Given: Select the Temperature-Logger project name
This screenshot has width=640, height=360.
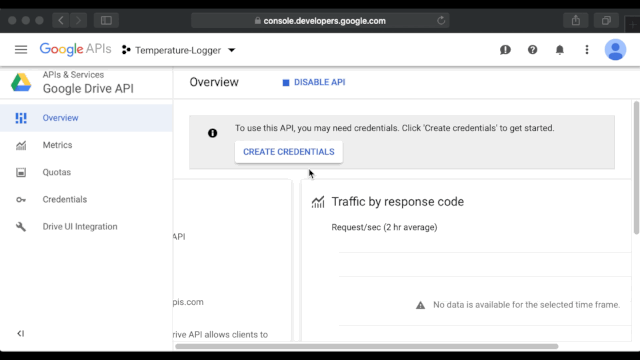Looking at the screenshot, I should pos(178,50).
